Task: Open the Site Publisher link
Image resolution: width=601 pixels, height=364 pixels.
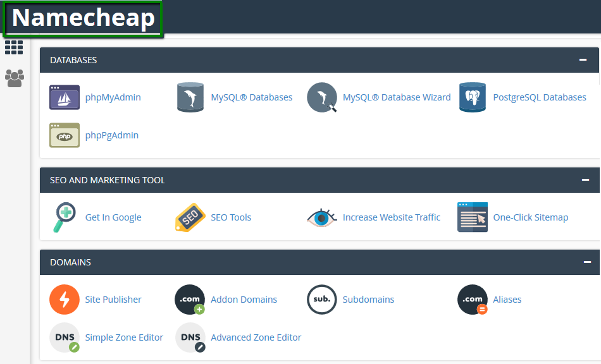Action: click(x=113, y=300)
